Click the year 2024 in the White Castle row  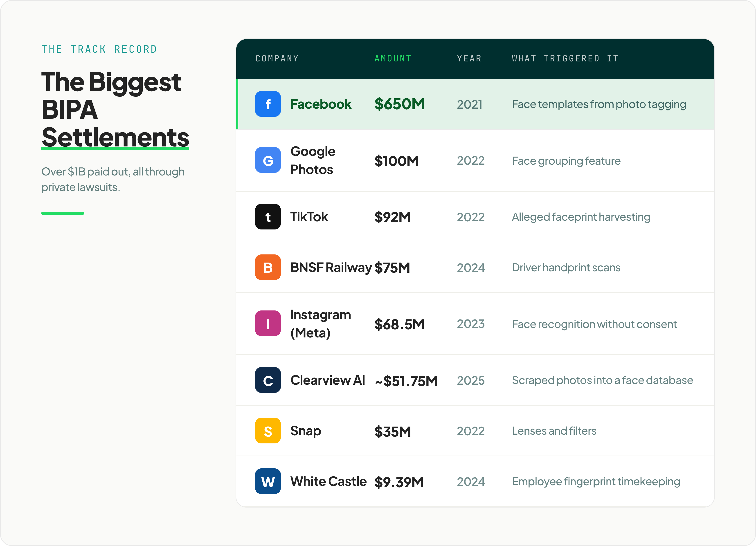(x=471, y=482)
